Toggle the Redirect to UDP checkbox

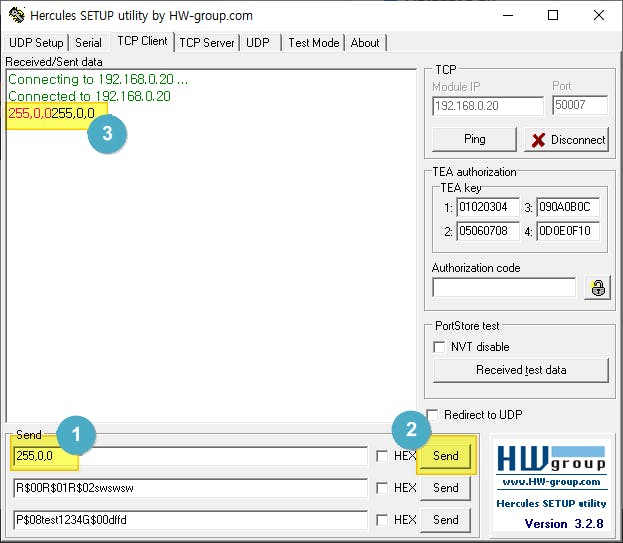tap(432, 415)
